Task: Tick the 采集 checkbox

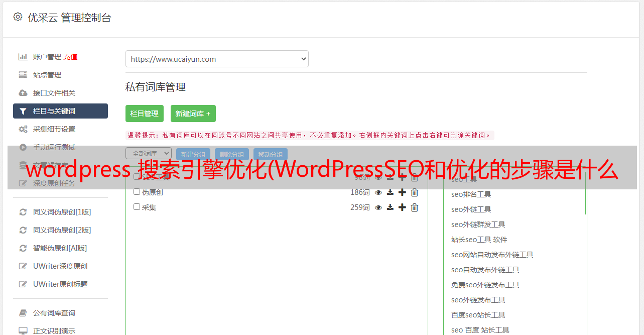Action: pos(137,207)
